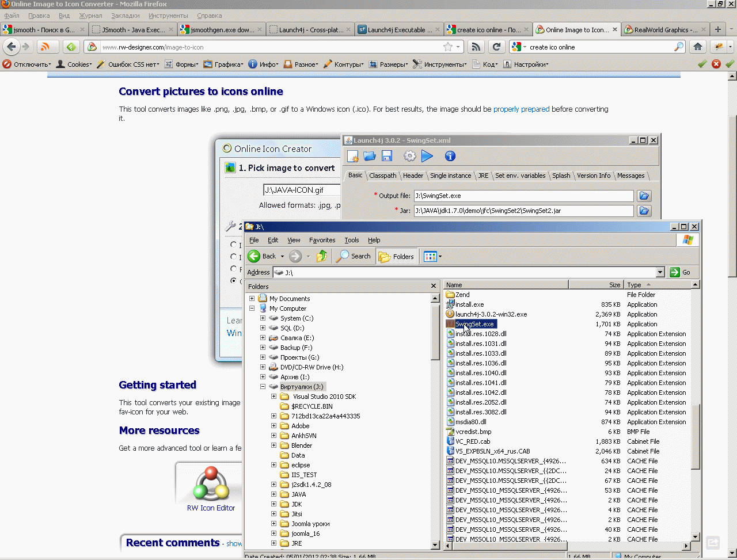This screenshot has height=560, width=737.
Task: Open the Отключить web developer menu
Action: [27, 64]
